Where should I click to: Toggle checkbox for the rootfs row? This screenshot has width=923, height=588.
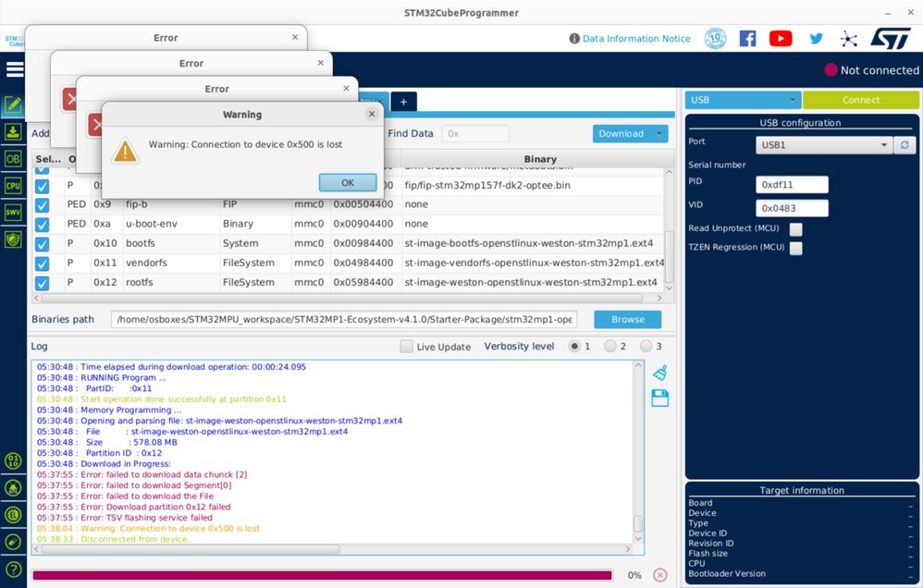point(42,283)
